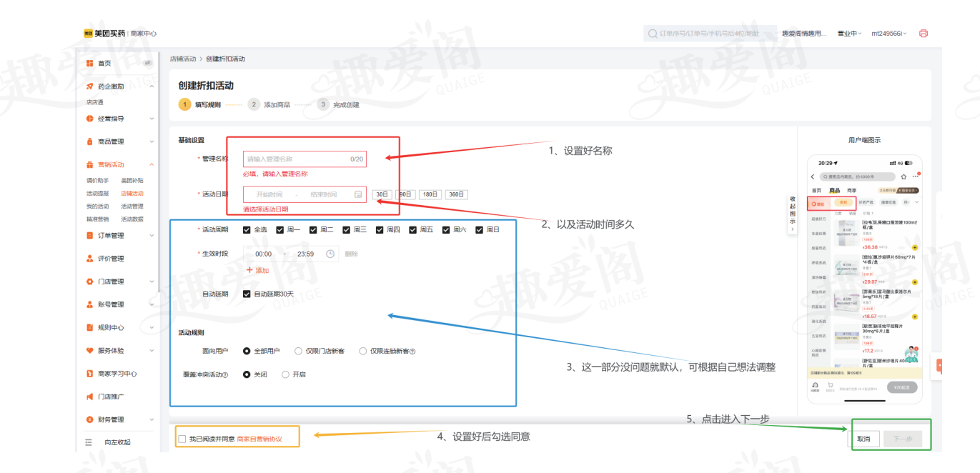The image size is (980, 473).
Task: Open the calendar icon in 活动日期 field
Action: click(x=357, y=194)
